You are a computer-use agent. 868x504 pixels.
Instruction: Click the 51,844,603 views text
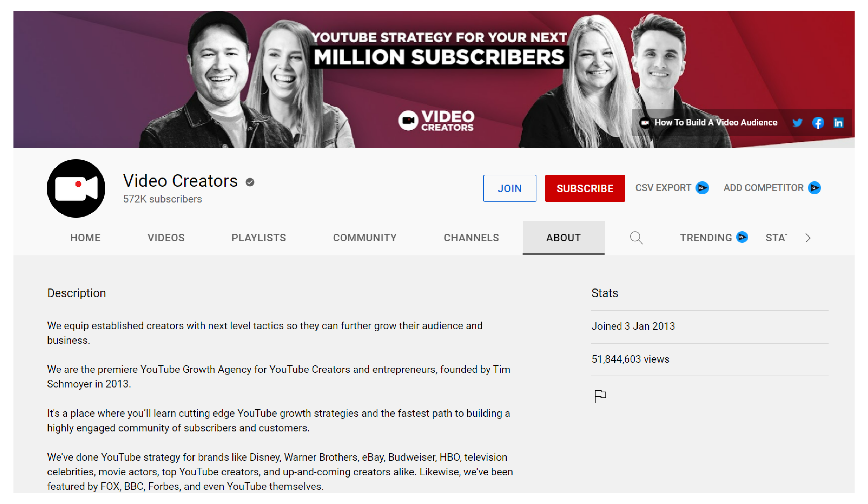tap(630, 359)
